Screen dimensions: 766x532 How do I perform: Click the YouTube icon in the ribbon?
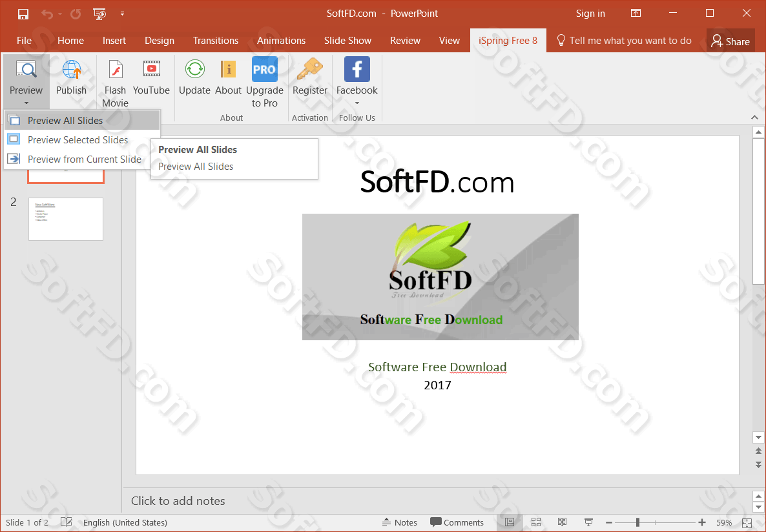(151, 69)
